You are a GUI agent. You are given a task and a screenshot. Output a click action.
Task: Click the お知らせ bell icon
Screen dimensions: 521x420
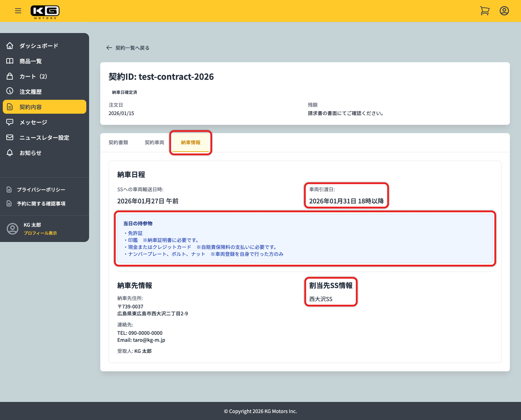tap(10, 153)
